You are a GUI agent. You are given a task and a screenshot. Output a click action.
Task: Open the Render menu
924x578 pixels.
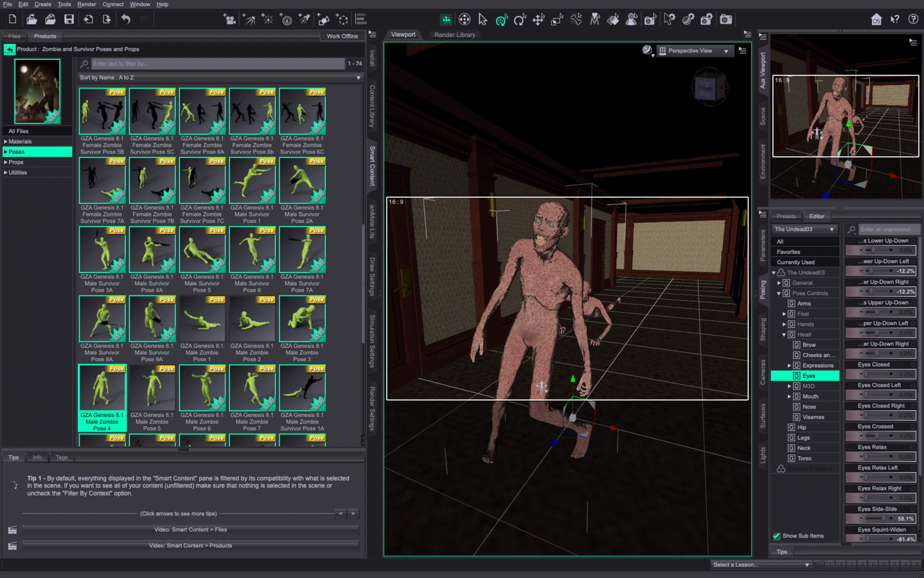(86, 4)
